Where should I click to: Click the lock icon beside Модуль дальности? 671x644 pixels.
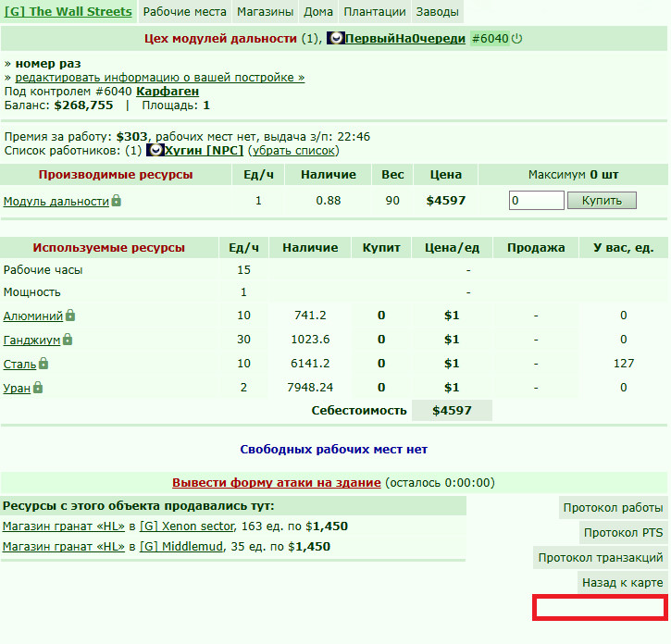click(116, 200)
